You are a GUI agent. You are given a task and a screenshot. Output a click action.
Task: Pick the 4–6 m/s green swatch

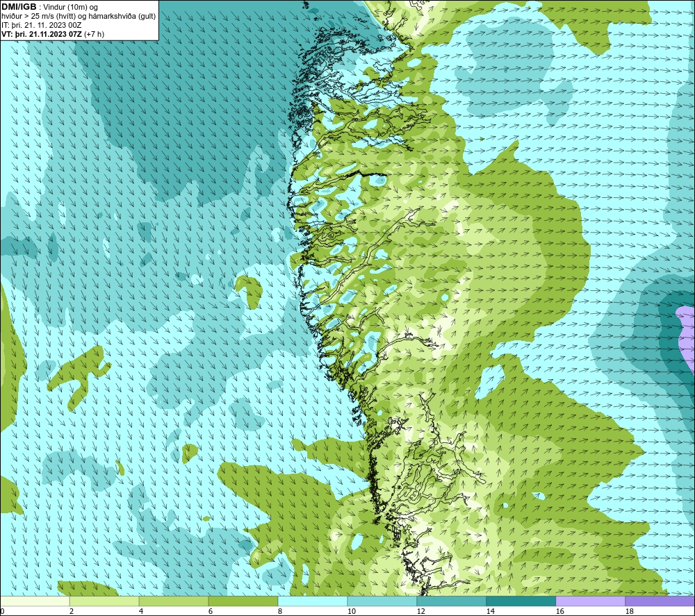click(173, 601)
